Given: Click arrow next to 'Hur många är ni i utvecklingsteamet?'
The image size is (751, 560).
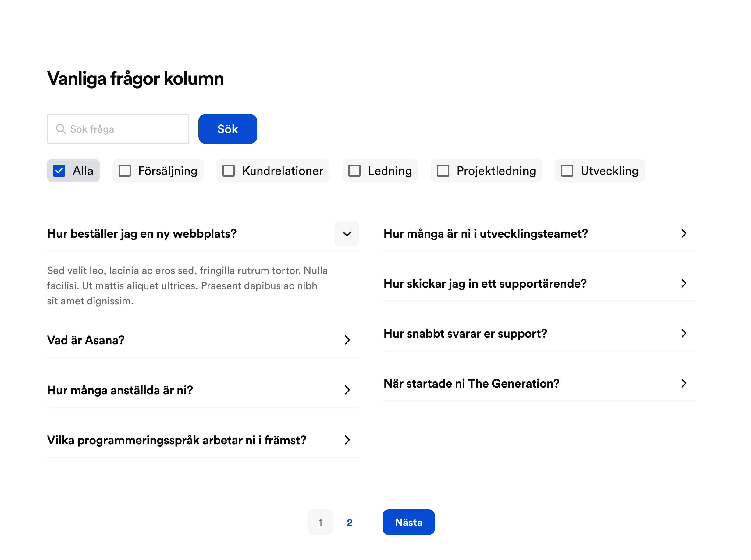Looking at the screenshot, I should (x=684, y=234).
